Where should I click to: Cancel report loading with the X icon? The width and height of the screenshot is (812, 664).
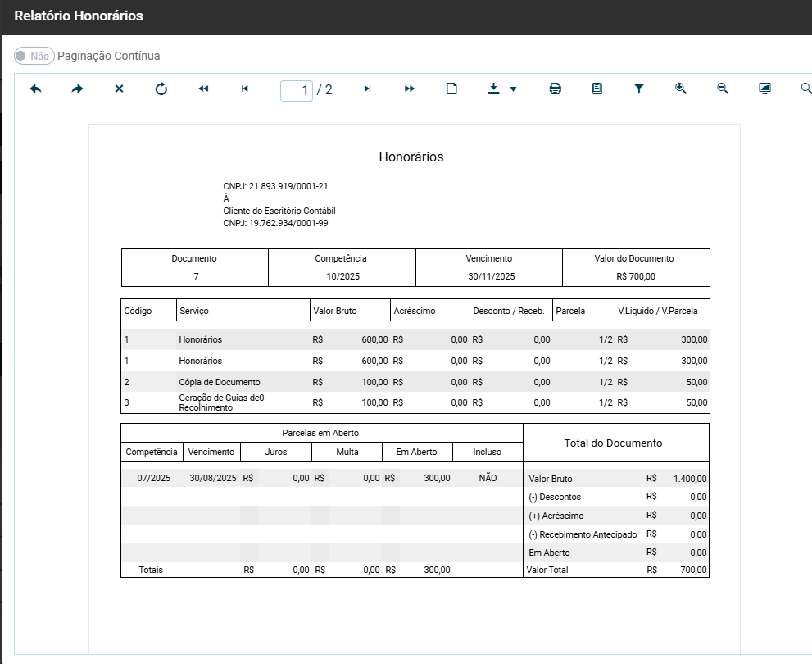pos(119,89)
